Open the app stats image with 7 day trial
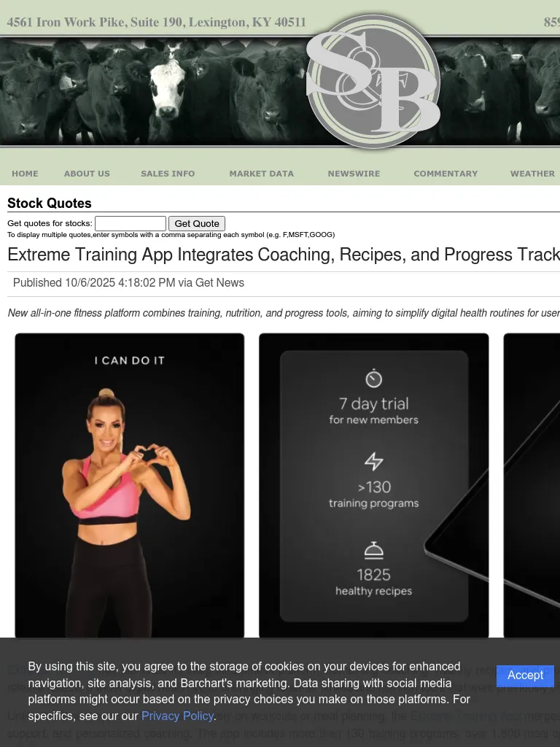 [373, 485]
